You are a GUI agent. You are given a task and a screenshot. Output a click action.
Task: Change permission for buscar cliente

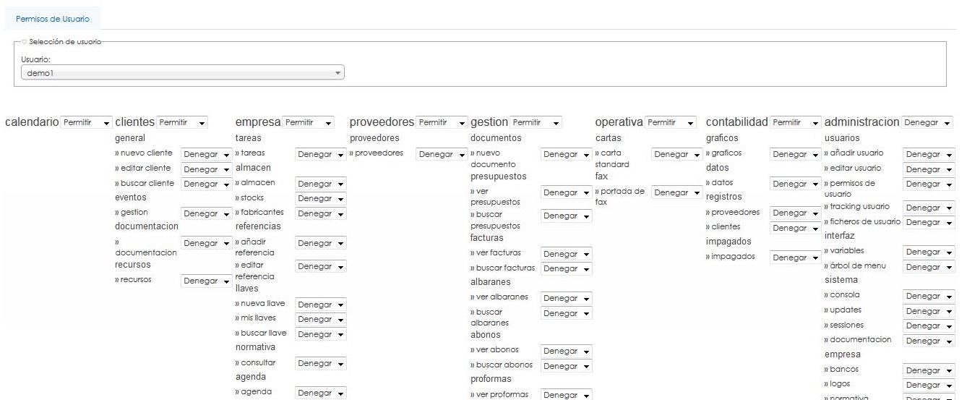coord(206,184)
